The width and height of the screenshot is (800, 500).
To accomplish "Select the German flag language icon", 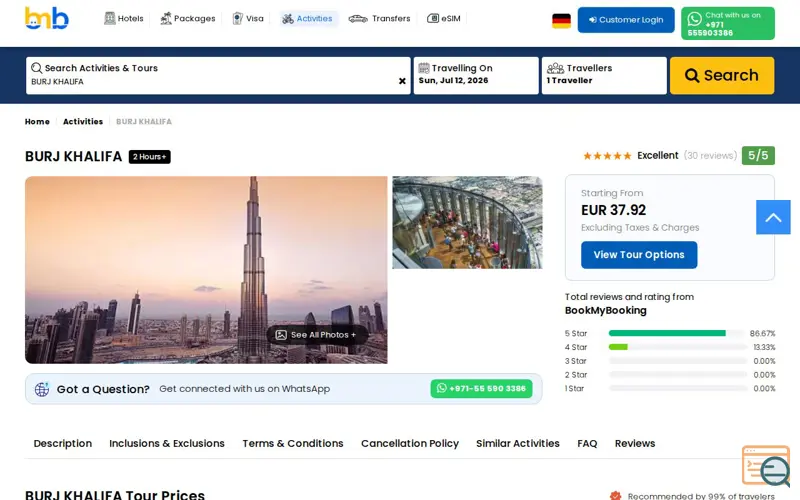I will [x=561, y=20].
